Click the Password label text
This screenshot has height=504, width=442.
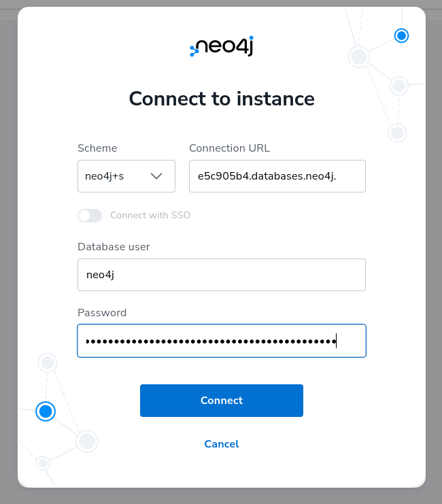tap(102, 313)
